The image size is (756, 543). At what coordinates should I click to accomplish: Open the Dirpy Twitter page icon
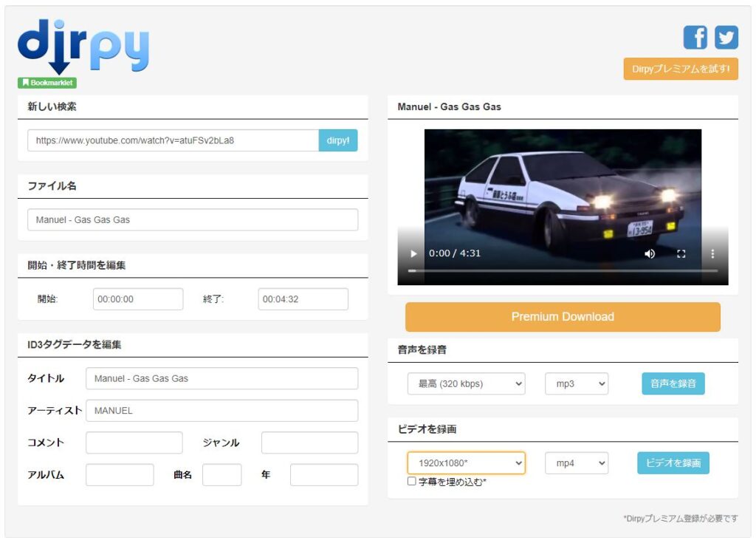click(726, 37)
